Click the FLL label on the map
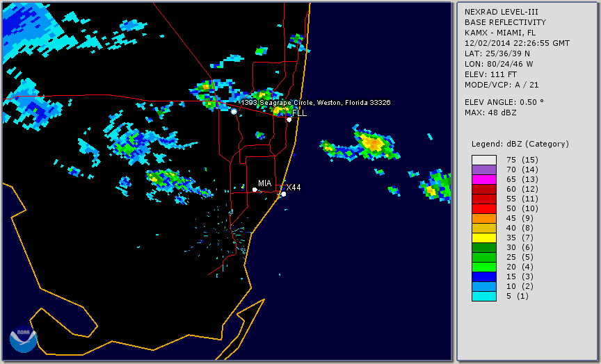This screenshot has width=601, height=364. 299,113
